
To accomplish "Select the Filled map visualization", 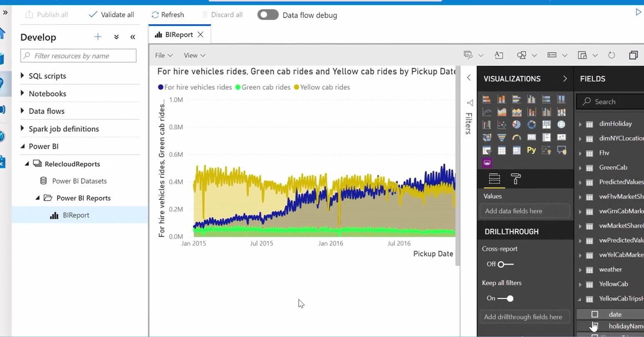I will tap(487, 137).
